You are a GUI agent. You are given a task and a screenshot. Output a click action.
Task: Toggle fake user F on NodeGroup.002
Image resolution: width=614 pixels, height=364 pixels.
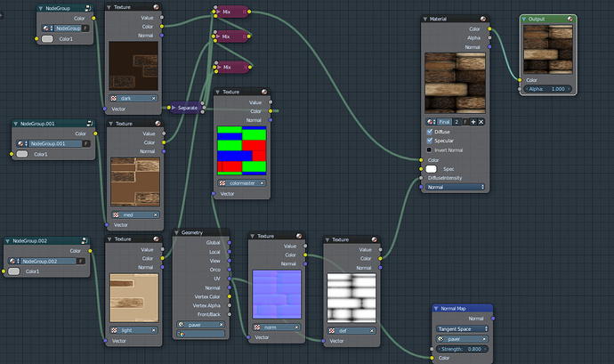(80, 261)
